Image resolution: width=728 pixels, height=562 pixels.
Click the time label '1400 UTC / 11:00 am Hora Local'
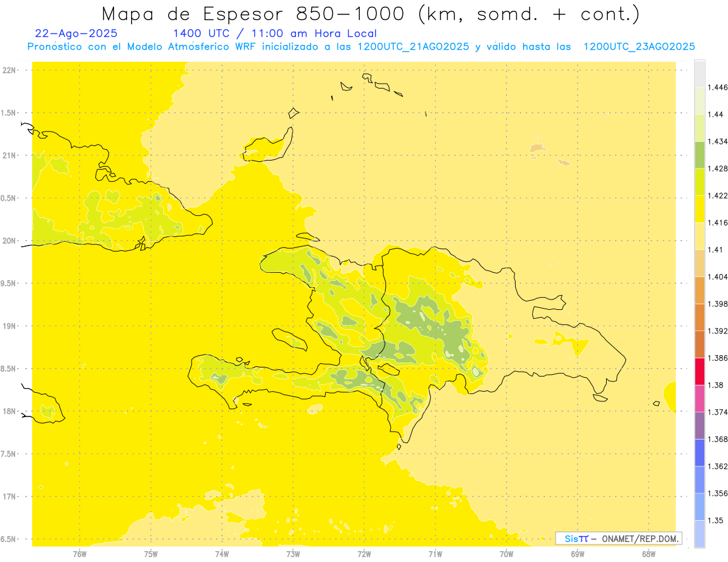point(275,34)
